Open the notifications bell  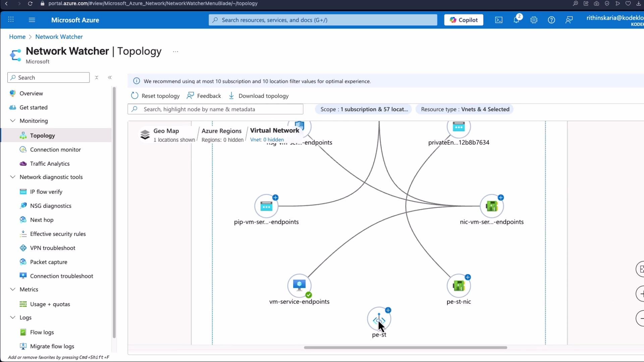tap(517, 20)
